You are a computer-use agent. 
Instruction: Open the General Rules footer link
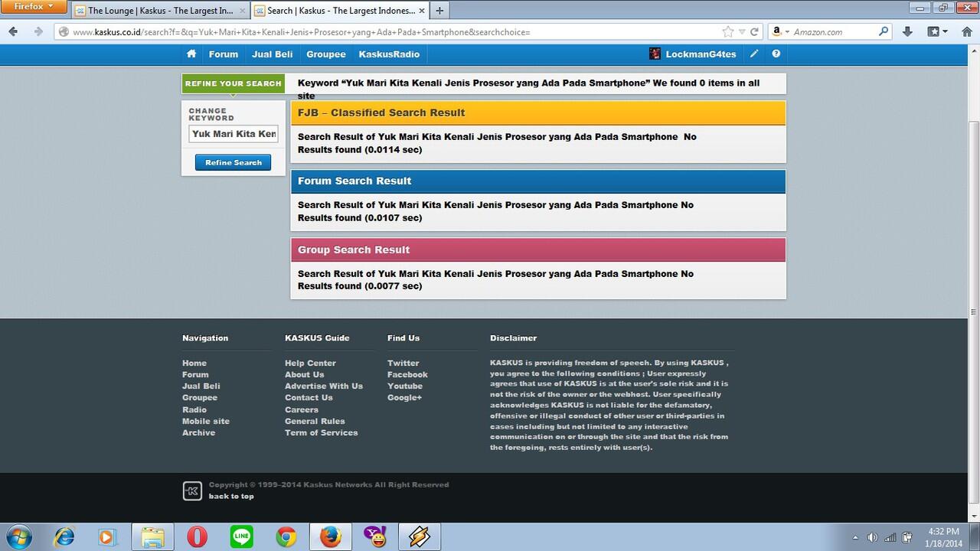pyautogui.click(x=315, y=421)
